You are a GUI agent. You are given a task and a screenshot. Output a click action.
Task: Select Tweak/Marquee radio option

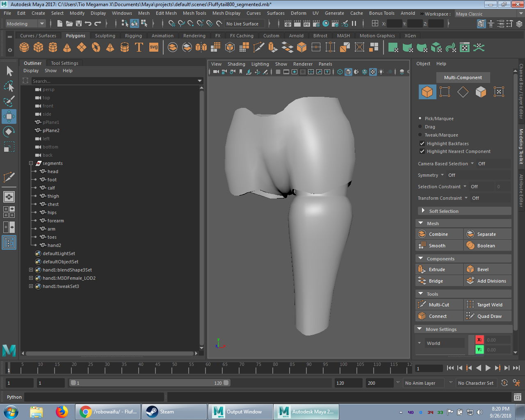click(x=420, y=135)
